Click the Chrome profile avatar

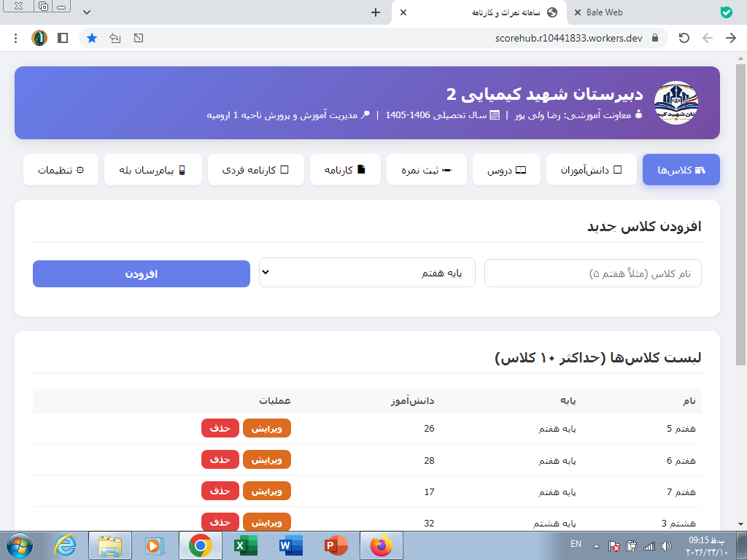pos(39,38)
